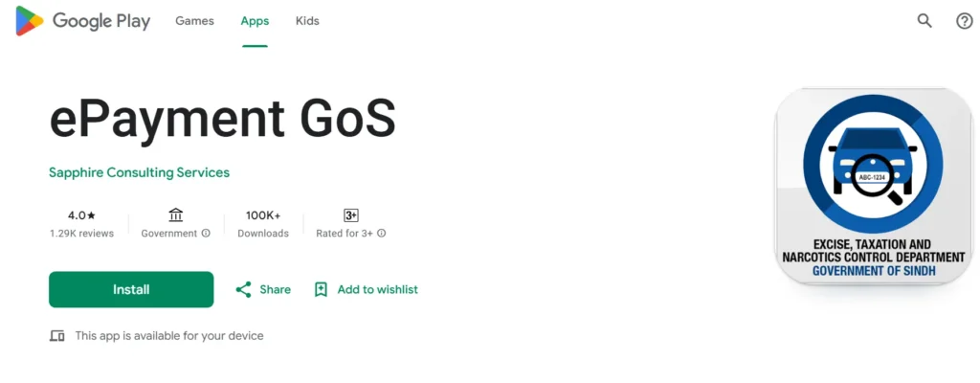Screen dimensions: 980x383
Task: Click the device availability icon
Action: pos(57,336)
